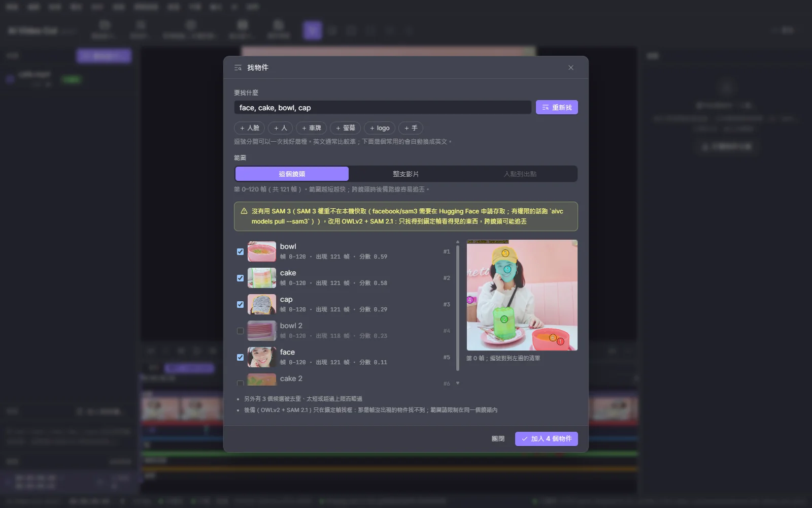Confirm with 加入 4 個物件 button
The height and width of the screenshot is (508, 812).
point(546,439)
